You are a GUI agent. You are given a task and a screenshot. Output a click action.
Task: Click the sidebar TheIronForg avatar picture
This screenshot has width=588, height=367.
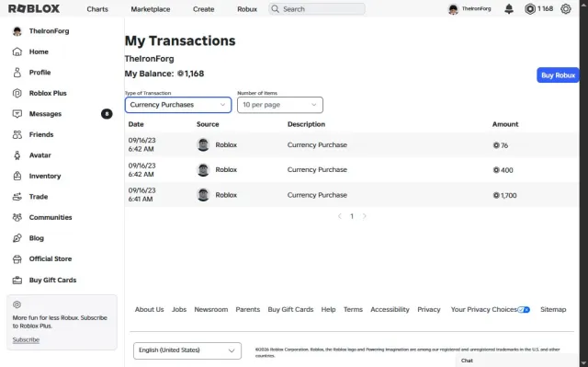coord(17,31)
